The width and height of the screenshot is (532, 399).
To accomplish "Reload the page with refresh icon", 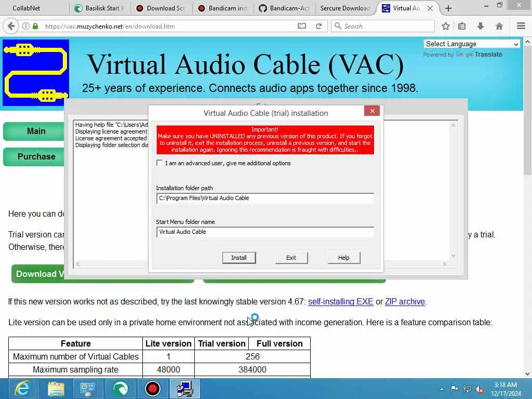I will click(x=318, y=26).
